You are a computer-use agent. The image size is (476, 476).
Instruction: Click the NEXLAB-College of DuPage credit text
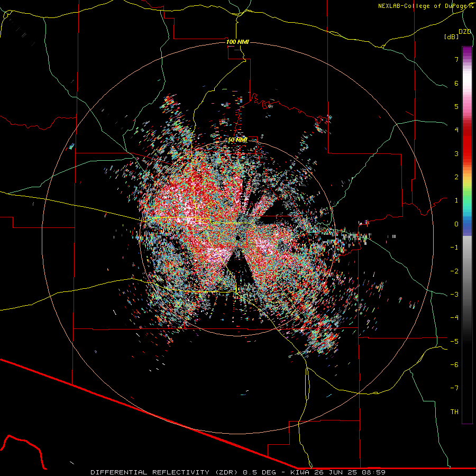coord(425,6)
